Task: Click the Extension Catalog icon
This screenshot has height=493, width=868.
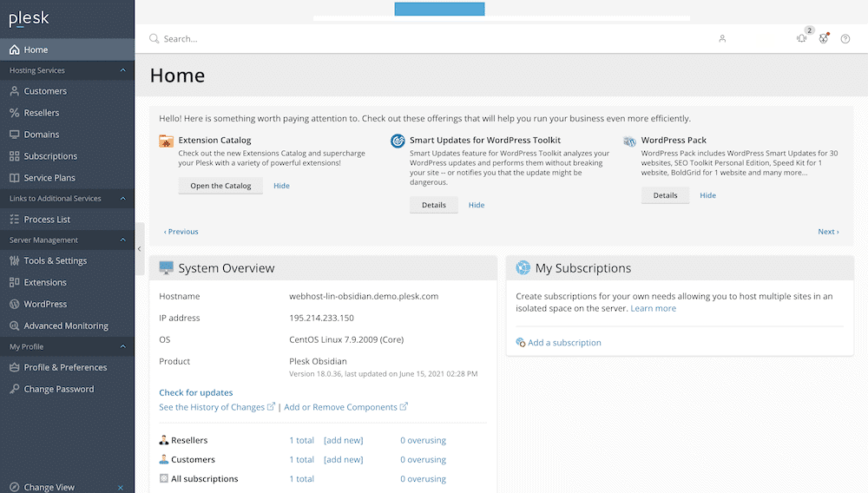Action: pyautogui.click(x=166, y=141)
